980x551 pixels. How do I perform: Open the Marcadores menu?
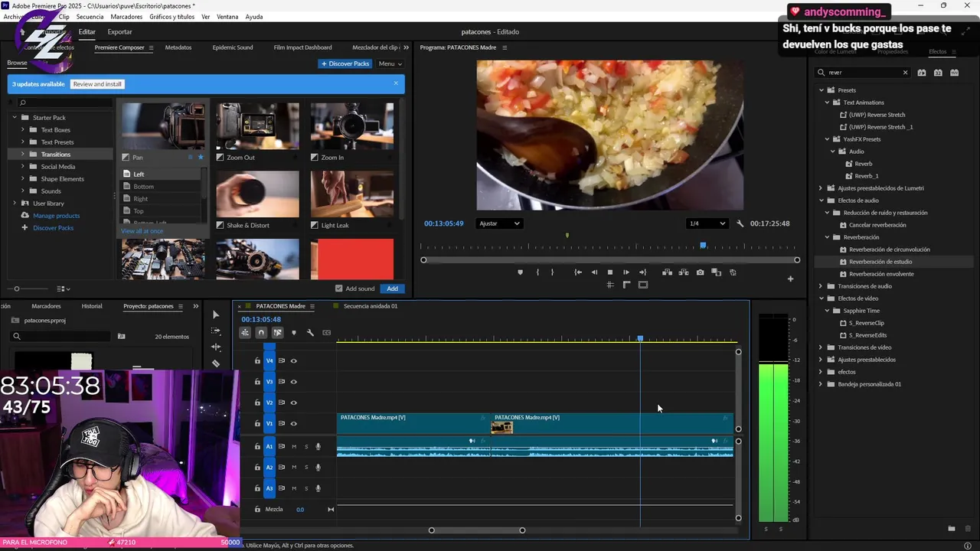(126, 17)
